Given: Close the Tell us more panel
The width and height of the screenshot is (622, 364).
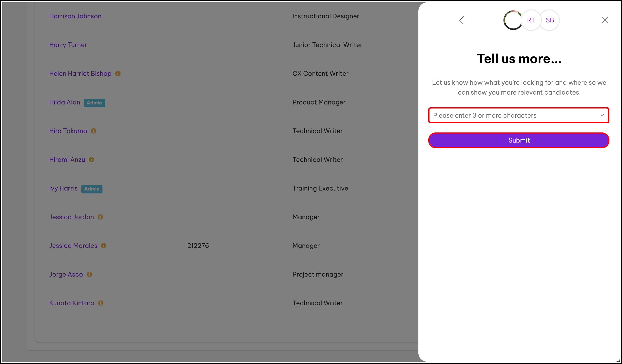Looking at the screenshot, I should 605,20.
